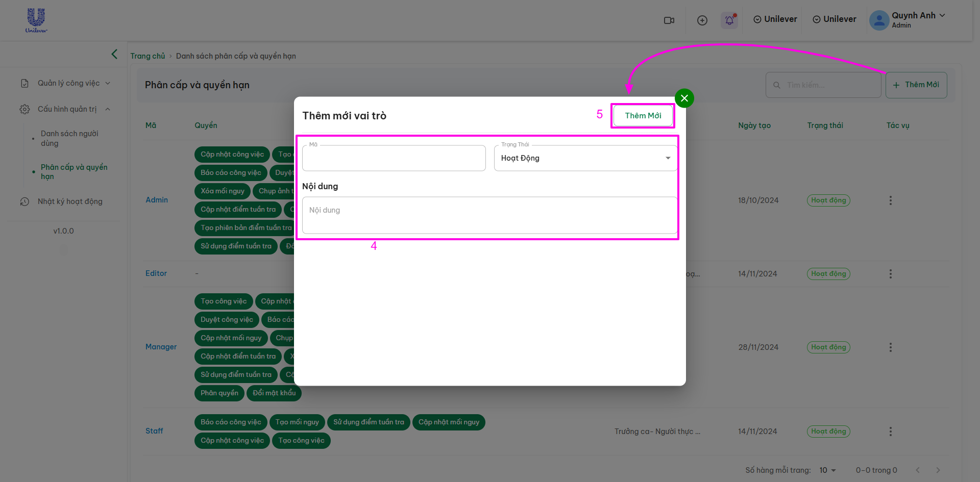
Task: Click Thêm Mới button in dialog
Action: [x=643, y=116]
